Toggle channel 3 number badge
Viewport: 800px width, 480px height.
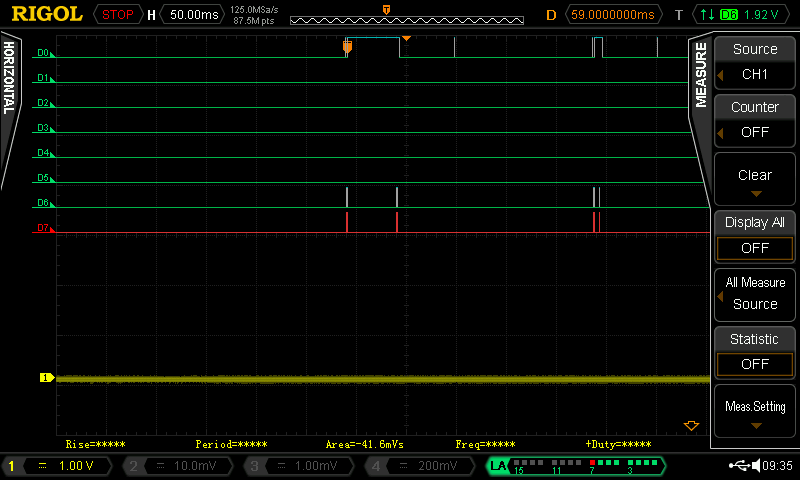[x=254, y=466]
